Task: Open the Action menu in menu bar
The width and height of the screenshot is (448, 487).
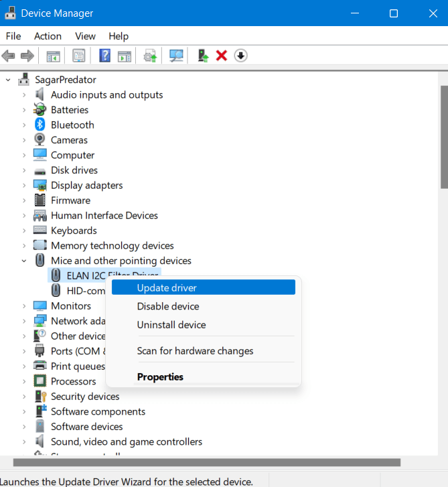Action: [48, 36]
